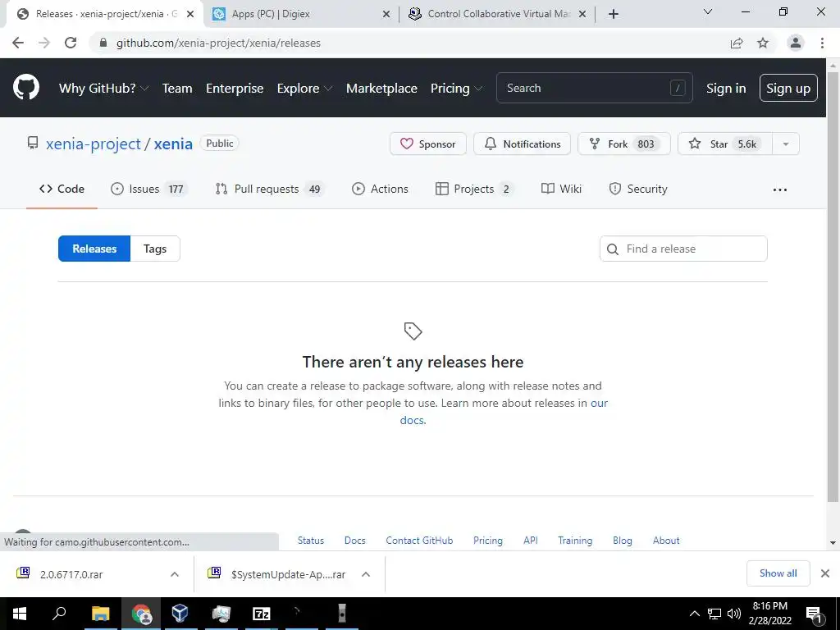Open the tab search chevron in title bar
The image size is (840, 630).
point(708,11)
